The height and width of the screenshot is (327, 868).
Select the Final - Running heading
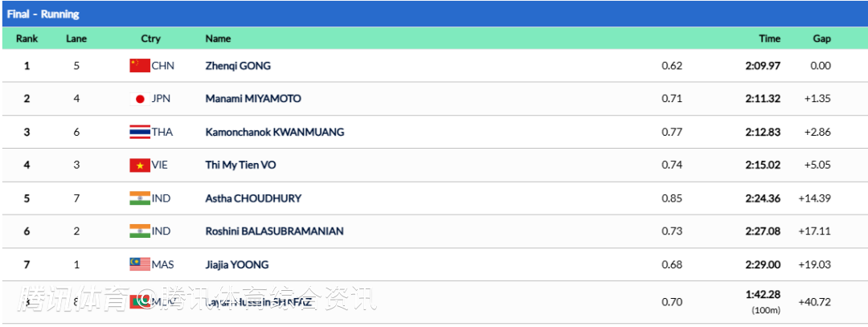point(43,14)
